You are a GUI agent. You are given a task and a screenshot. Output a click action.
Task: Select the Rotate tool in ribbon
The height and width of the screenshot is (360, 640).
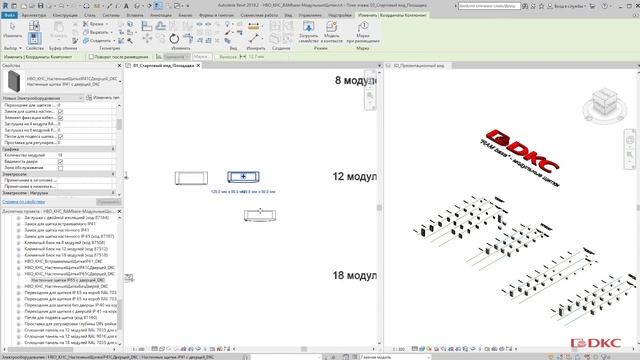174,39
